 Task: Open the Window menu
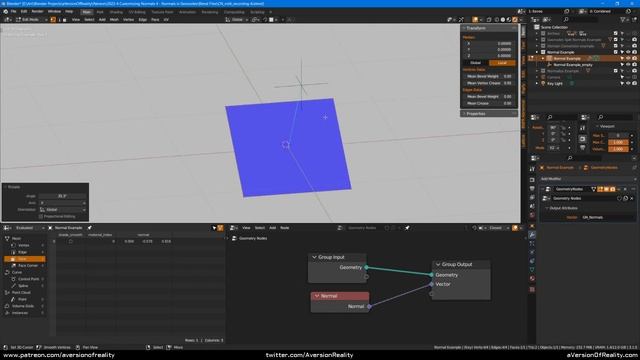point(54,11)
